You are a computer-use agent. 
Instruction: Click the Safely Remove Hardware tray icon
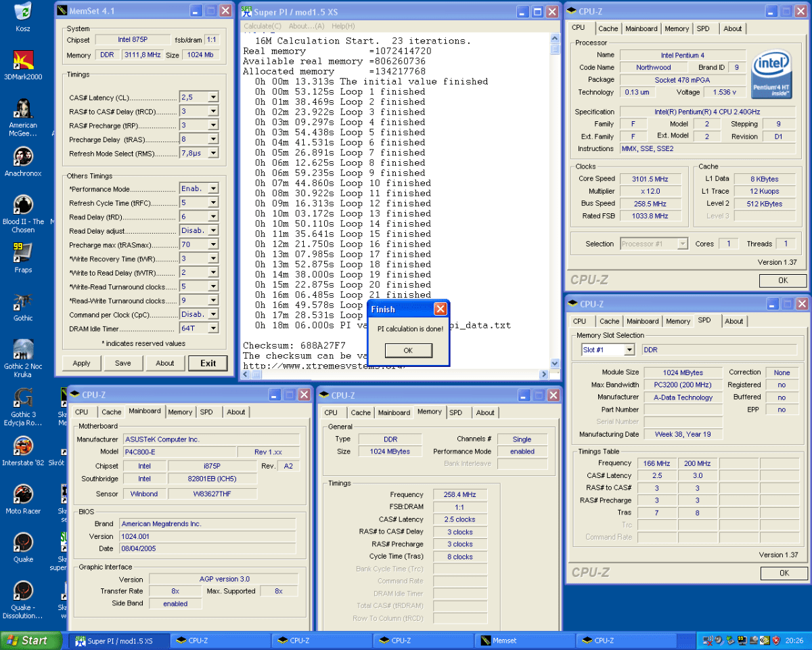pyautogui.click(x=731, y=640)
